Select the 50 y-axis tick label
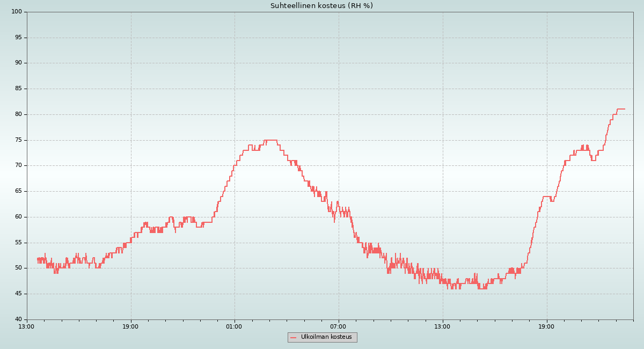This screenshot has height=349, width=644. (x=18, y=268)
